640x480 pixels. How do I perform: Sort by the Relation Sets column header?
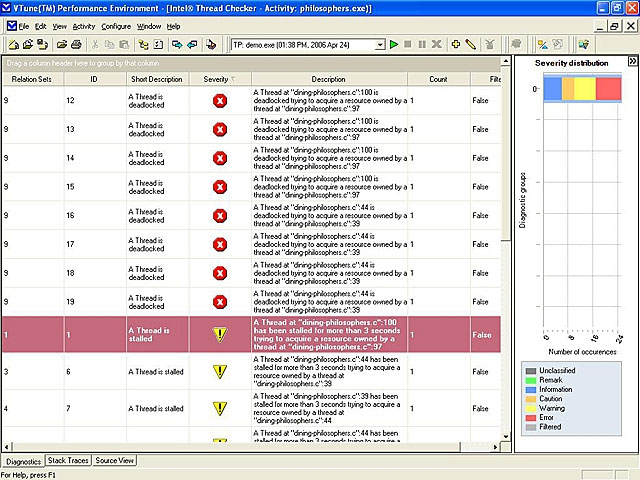[31, 79]
